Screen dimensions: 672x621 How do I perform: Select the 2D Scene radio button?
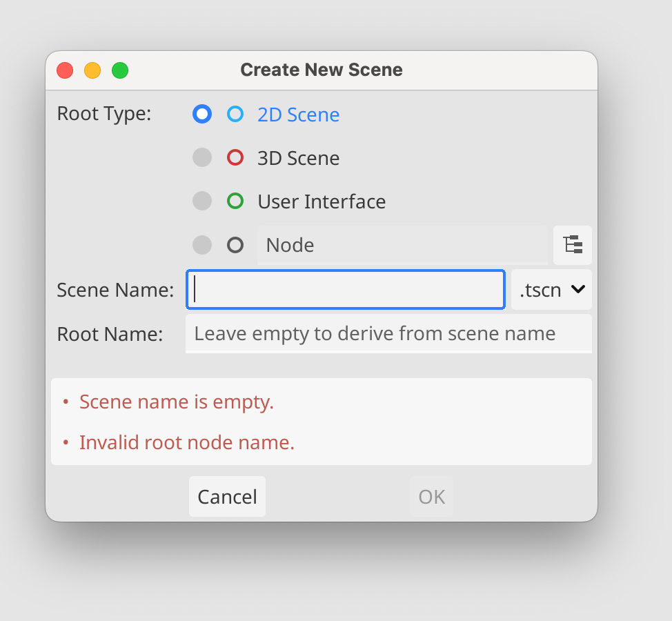202,114
